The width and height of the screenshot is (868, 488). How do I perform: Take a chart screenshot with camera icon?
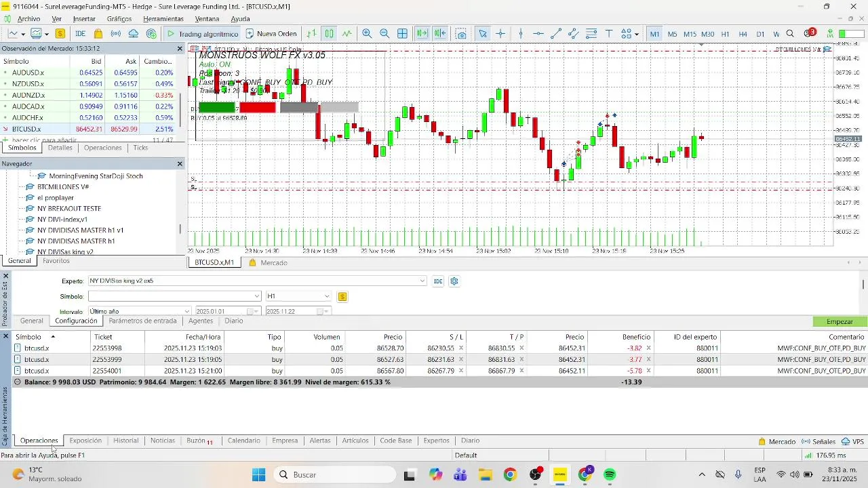[461, 33]
